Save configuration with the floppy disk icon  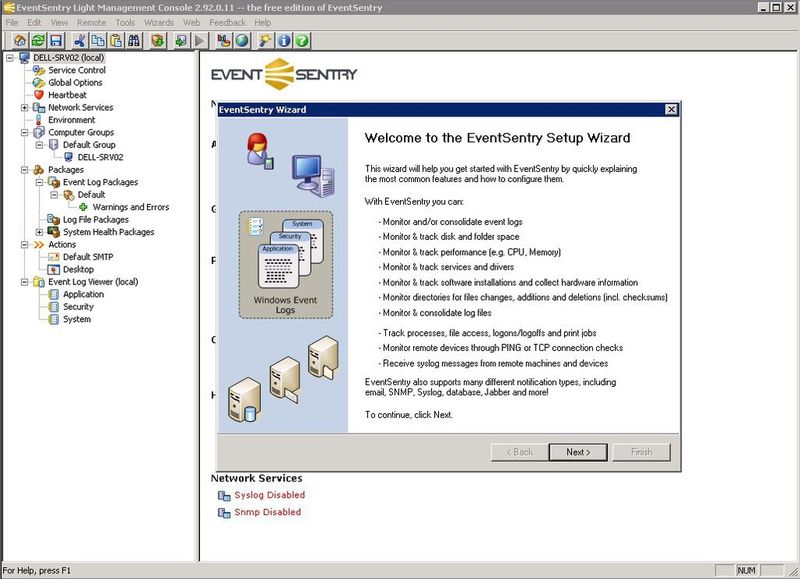(x=56, y=40)
